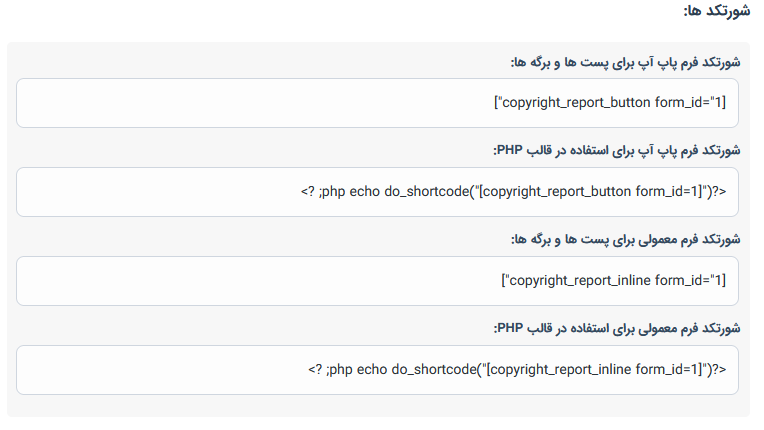This screenshot has width=764, height=430.
Task: Click the copyright_report_button word in first field
Action: point(576,103)
